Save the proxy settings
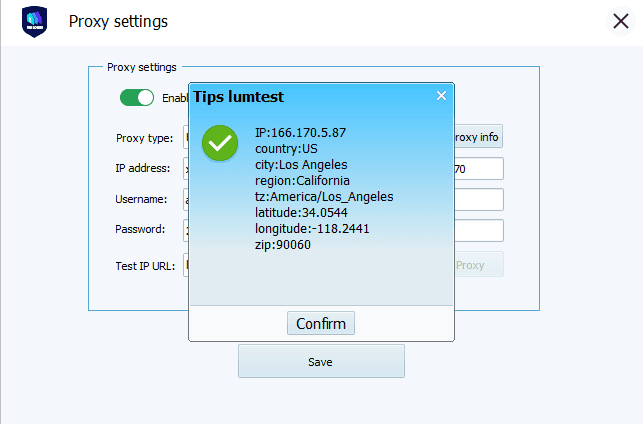 [x=320, y=361]
